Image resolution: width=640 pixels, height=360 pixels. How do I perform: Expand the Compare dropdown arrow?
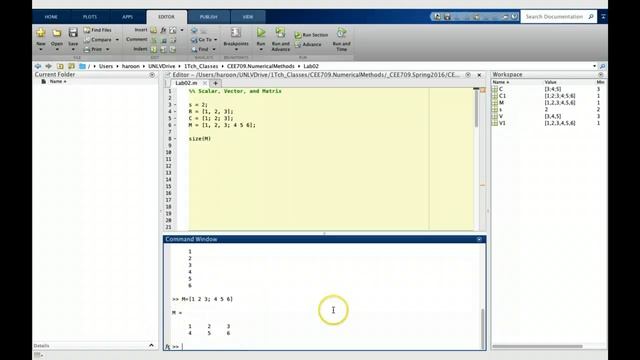click(117, 40)
